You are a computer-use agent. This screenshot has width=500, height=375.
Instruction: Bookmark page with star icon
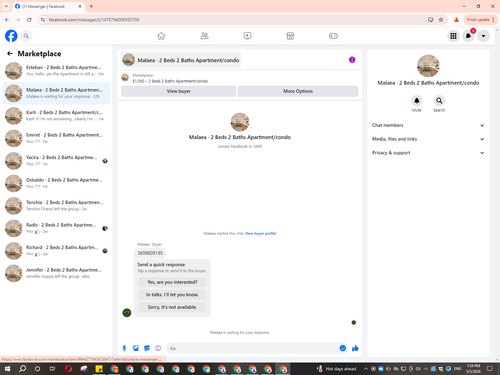point(441,20)
